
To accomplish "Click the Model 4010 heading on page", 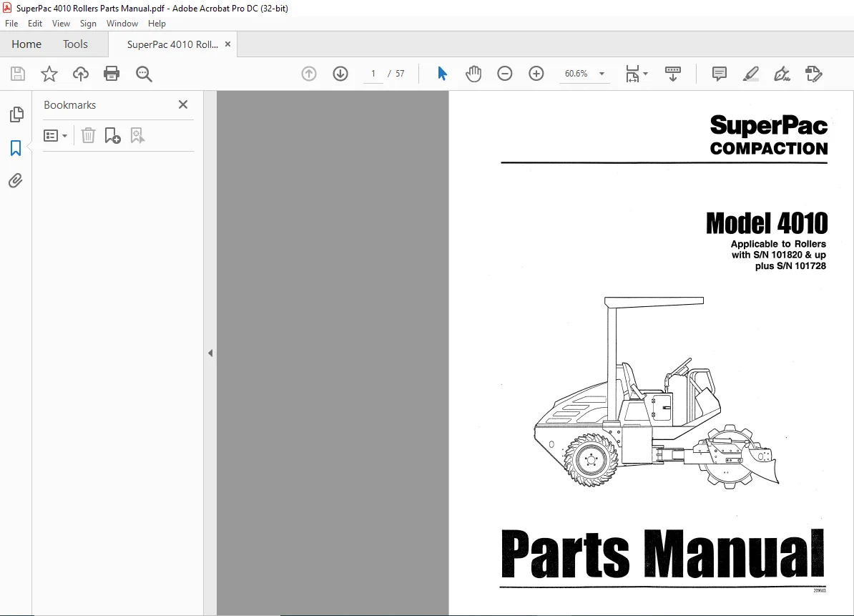I will pyautogui.click(x=767, y=223).
